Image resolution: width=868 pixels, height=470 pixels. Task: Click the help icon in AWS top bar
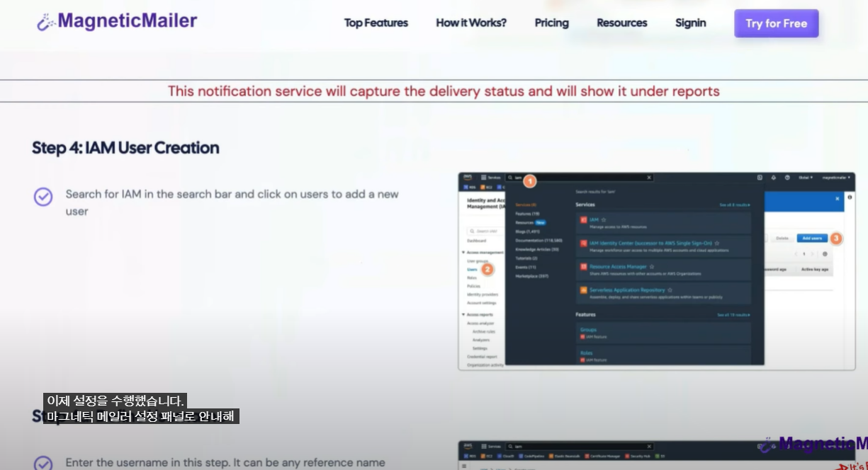tap(787, 178)
